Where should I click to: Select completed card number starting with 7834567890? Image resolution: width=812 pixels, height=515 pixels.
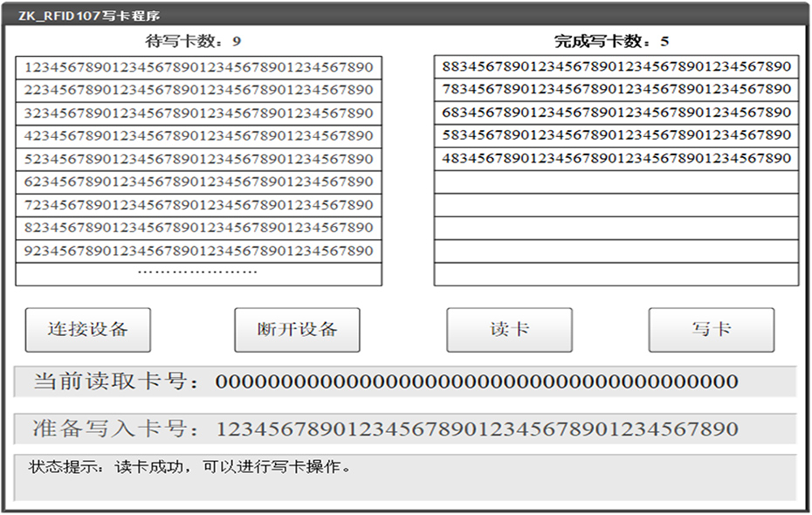click(x=611, y=89)
